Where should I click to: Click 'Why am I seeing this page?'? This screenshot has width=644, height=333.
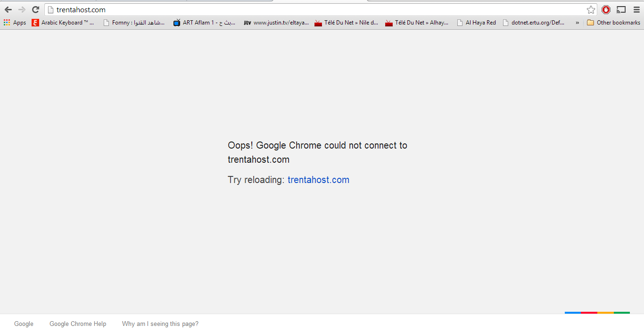tap(160, 324)
